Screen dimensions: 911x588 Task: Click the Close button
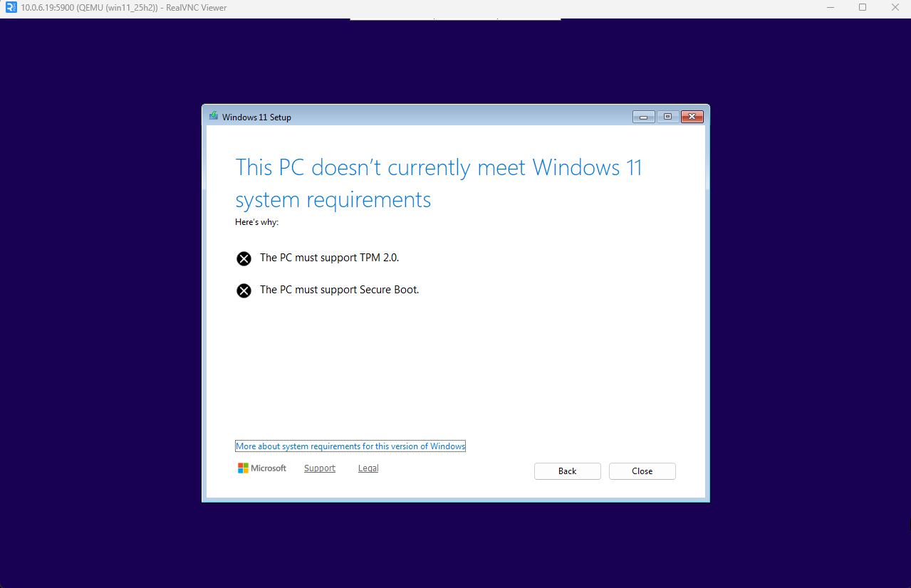coord(641,471)
